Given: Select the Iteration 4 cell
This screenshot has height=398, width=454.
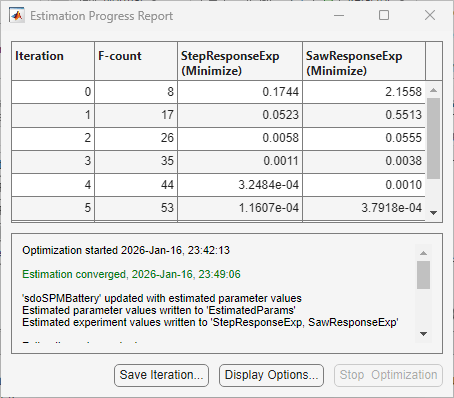Looking at the screenshot, I should 53,185.
